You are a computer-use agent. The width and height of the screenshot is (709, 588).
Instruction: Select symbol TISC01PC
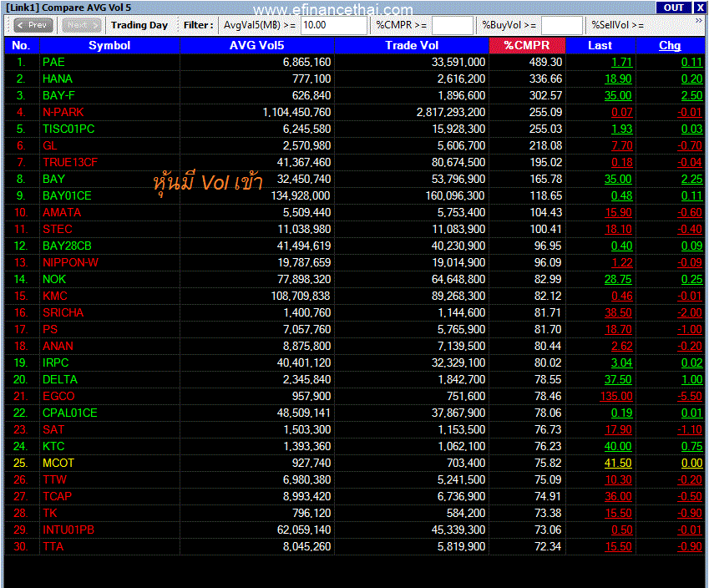(x=68, y=129)
